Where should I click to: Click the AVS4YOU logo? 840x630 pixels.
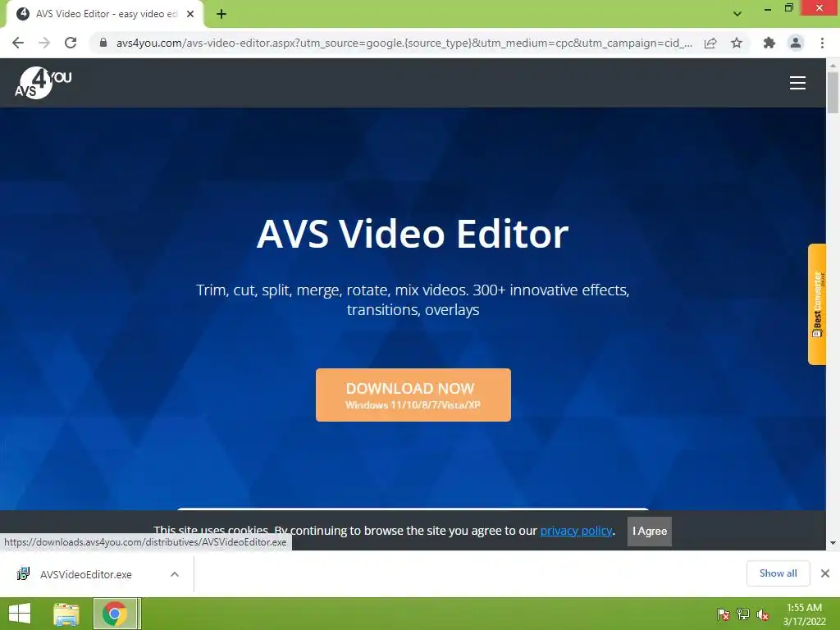43,83
